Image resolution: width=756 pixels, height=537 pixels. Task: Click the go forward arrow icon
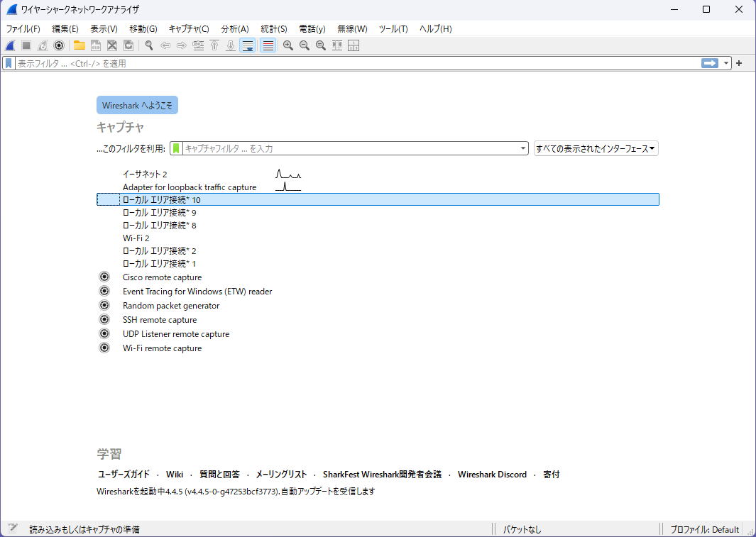click(182, 45)
